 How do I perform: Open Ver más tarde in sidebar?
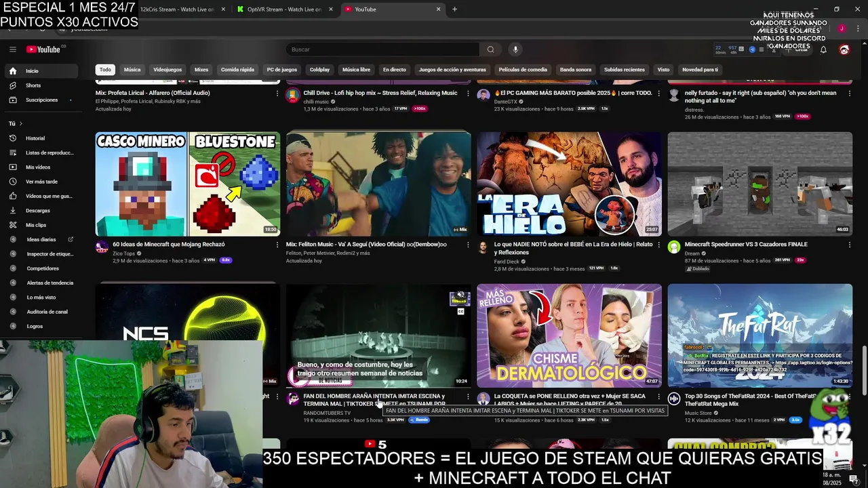click(41, 182)
